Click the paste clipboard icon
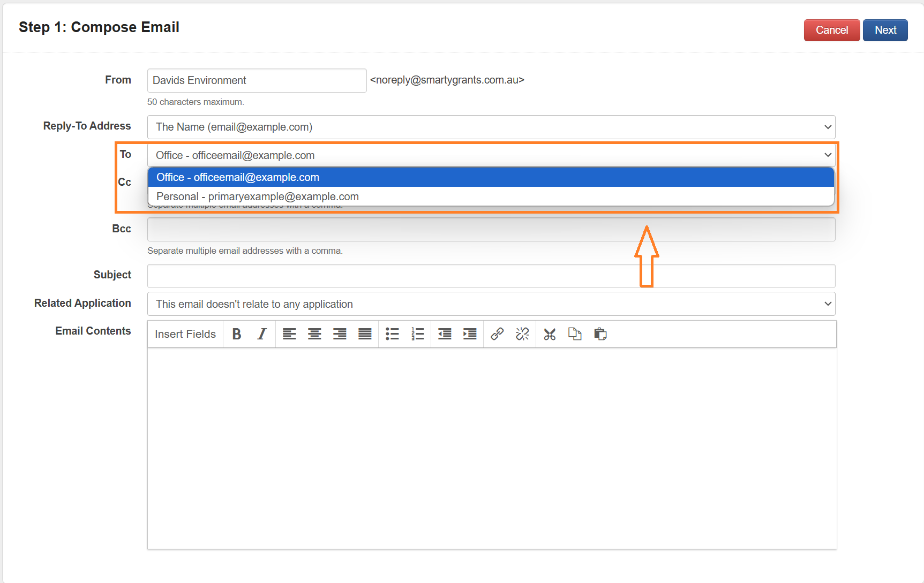 pos(600,334)
